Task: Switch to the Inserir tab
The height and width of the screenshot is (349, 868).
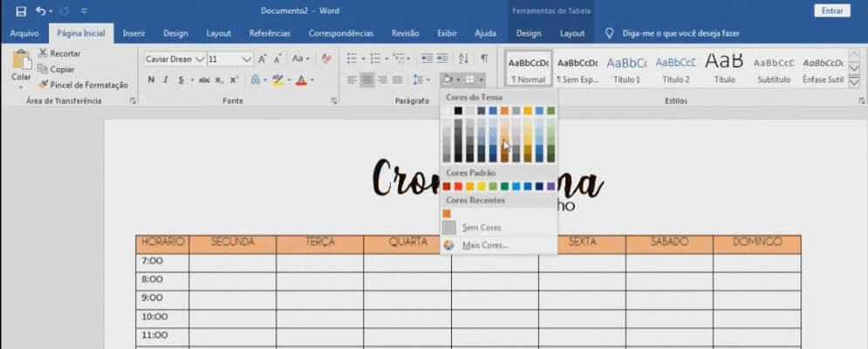Action: tap(134, 33)
